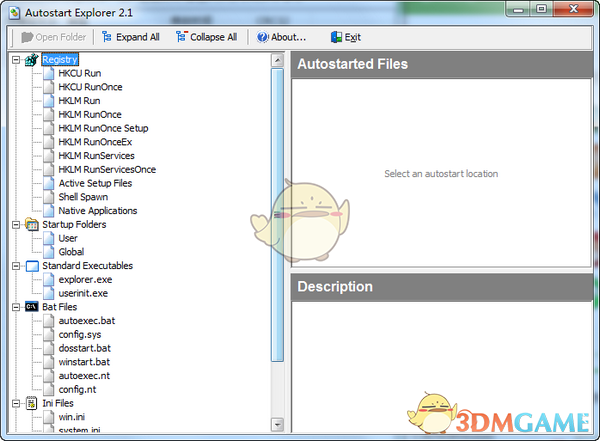
Task: Click the Exit door icon
Action: [336, 37]
